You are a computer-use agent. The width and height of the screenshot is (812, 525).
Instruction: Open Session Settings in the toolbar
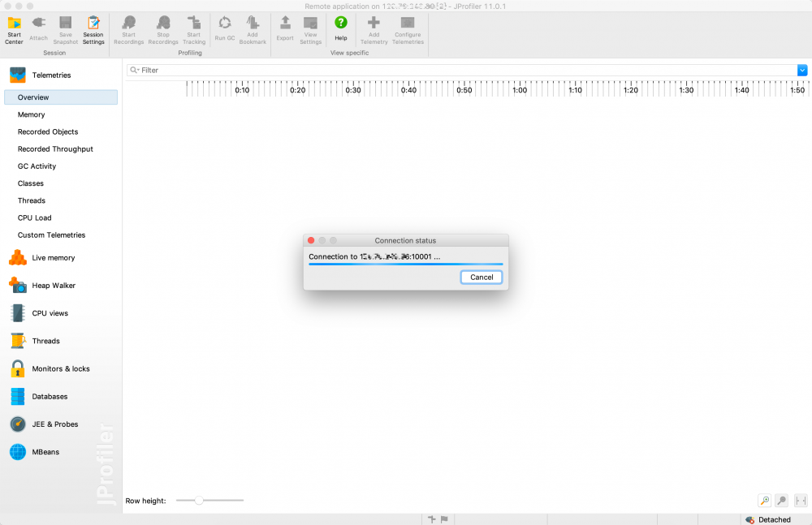tap(93, 30)
